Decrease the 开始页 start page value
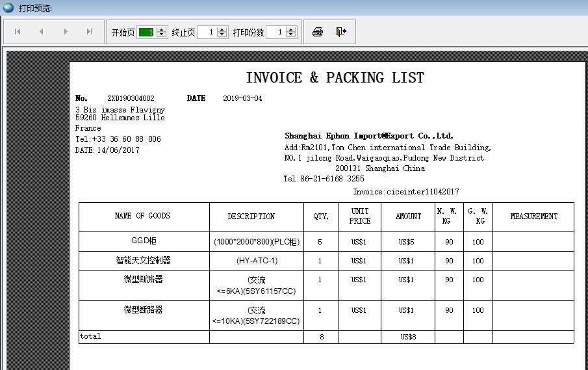The width and height of the screenshot is (588, 370). [162, 35]
